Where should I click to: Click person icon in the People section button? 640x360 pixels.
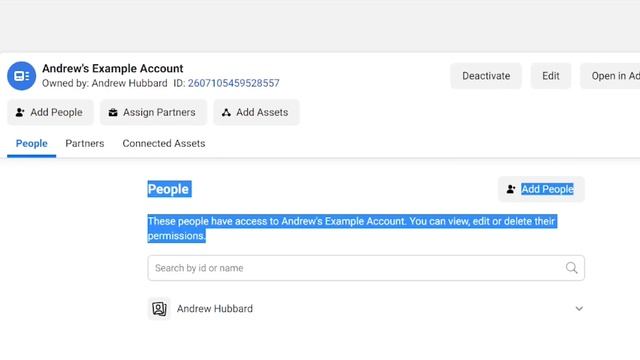click(511, 189)
